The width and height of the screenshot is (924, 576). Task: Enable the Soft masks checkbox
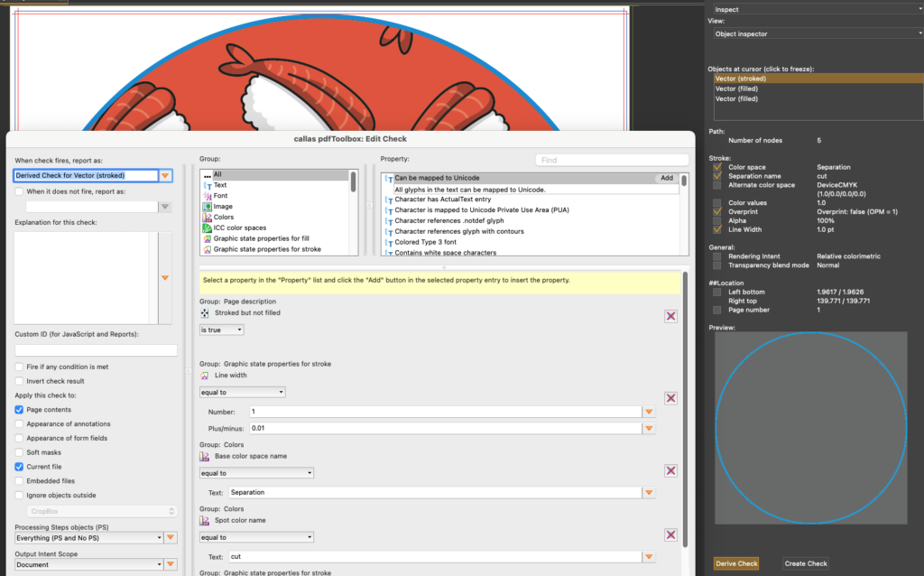click(x=19, y=452)
